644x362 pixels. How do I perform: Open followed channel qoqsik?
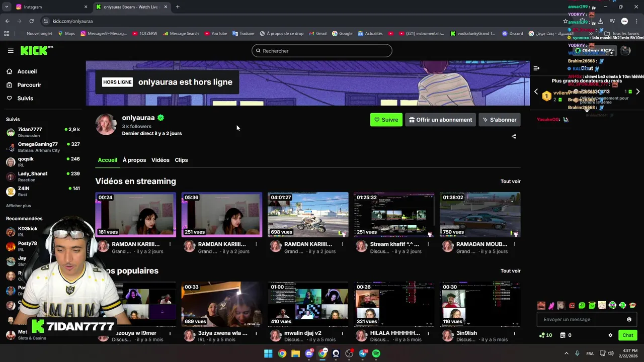click(43, 161)
